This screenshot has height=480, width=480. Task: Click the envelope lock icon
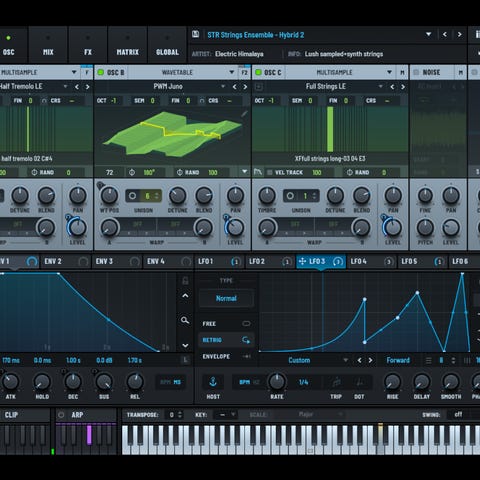(x=185, y=281)
